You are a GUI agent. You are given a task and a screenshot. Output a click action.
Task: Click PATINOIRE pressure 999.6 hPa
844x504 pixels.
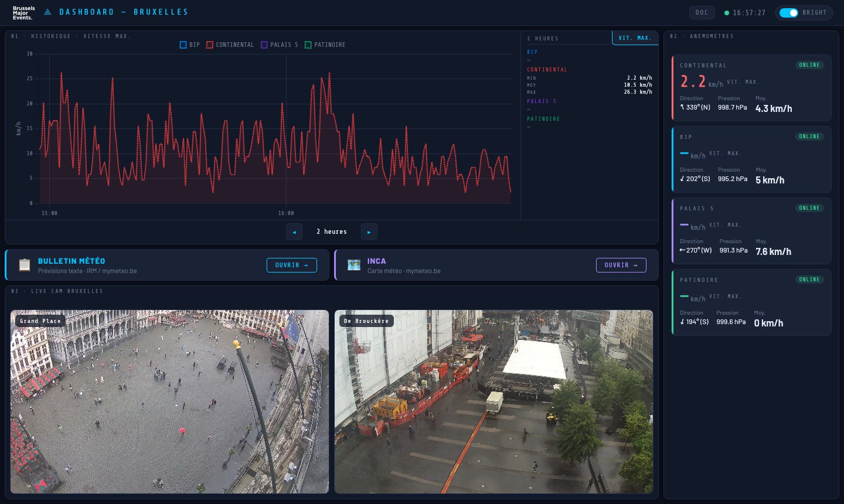pos(731,322)
